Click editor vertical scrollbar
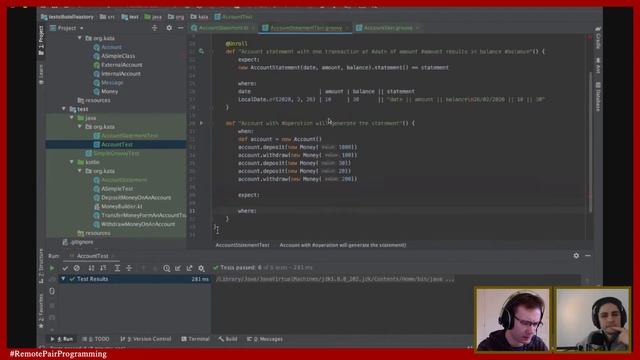 (590, 143)
